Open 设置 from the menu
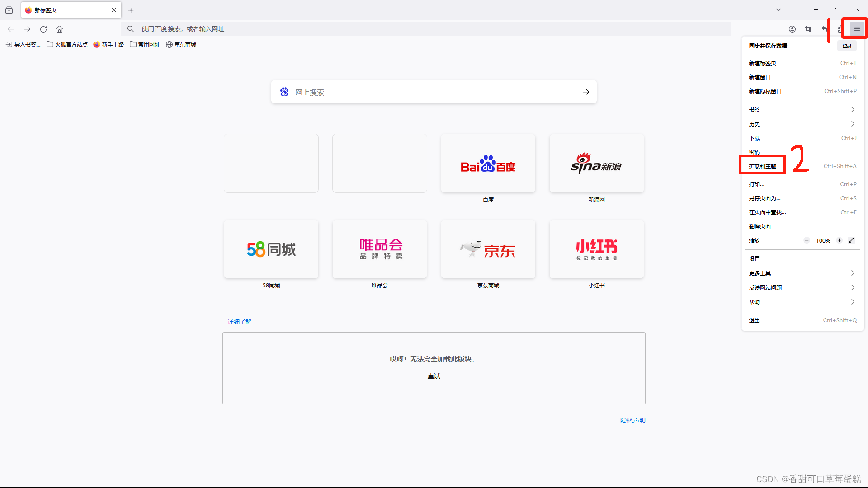Viewport: 868px width, 488px height. [x=802, y=258]
